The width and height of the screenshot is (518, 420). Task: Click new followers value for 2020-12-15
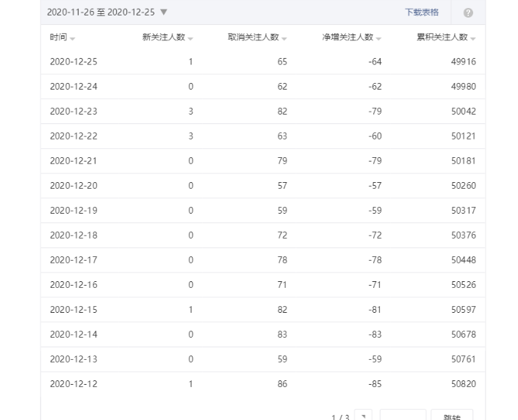(190, 310)
